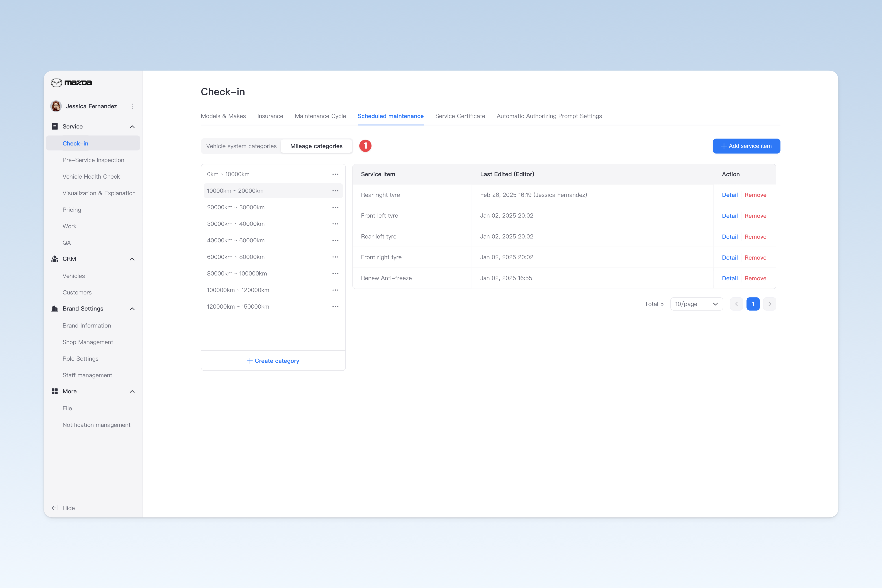Switch to Vehicle system categories toggle
The image size is (882, 588).
pyautogui.click(x=241, y=146)
